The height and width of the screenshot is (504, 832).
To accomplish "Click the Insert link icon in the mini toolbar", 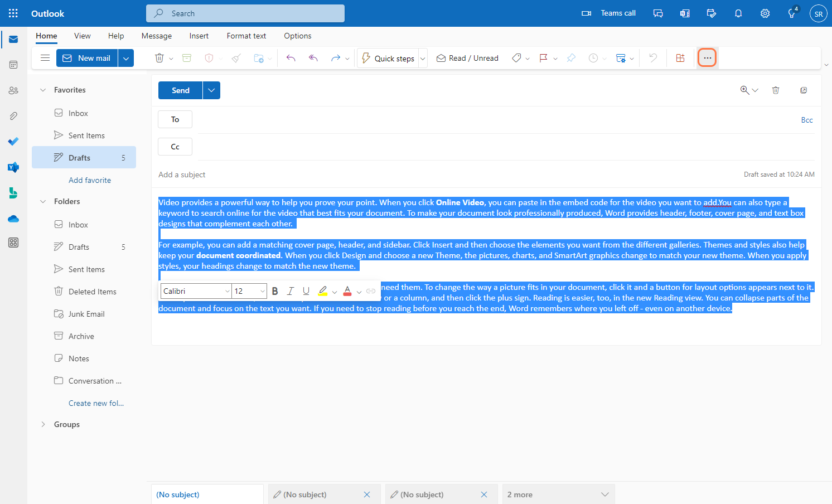I will click(371, 291).
